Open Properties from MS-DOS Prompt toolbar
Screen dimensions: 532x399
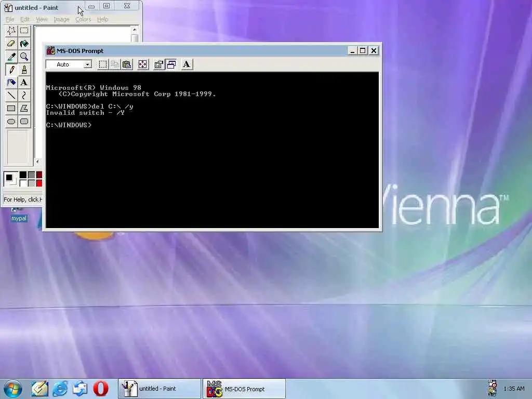tap(158, 64)
